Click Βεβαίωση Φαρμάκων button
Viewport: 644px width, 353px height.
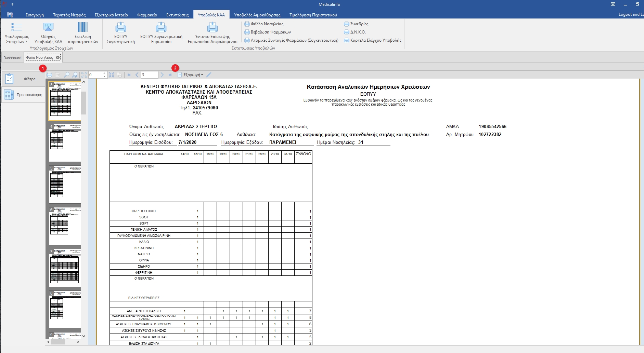[268, 32]
